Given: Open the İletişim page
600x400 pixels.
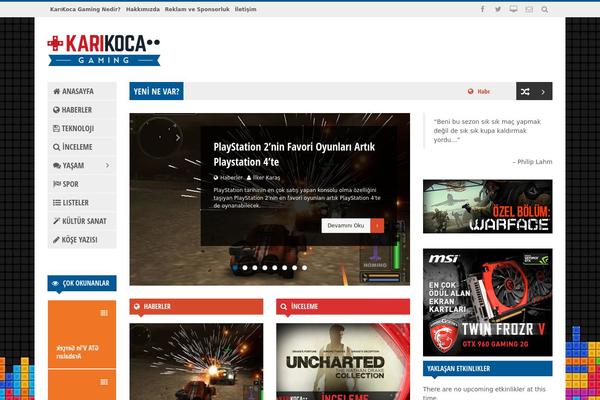Looking at the screenshot, I should tap(246, 9).
